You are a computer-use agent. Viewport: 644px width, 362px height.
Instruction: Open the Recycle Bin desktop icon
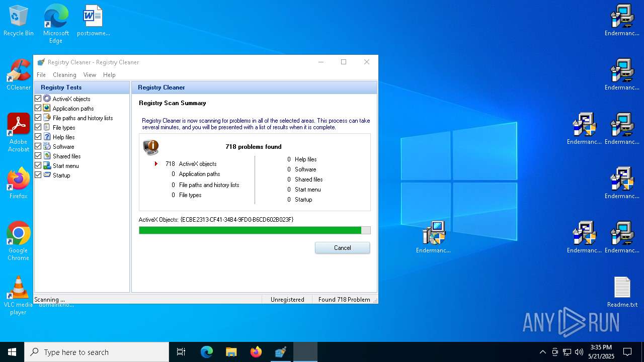(19, 21)
